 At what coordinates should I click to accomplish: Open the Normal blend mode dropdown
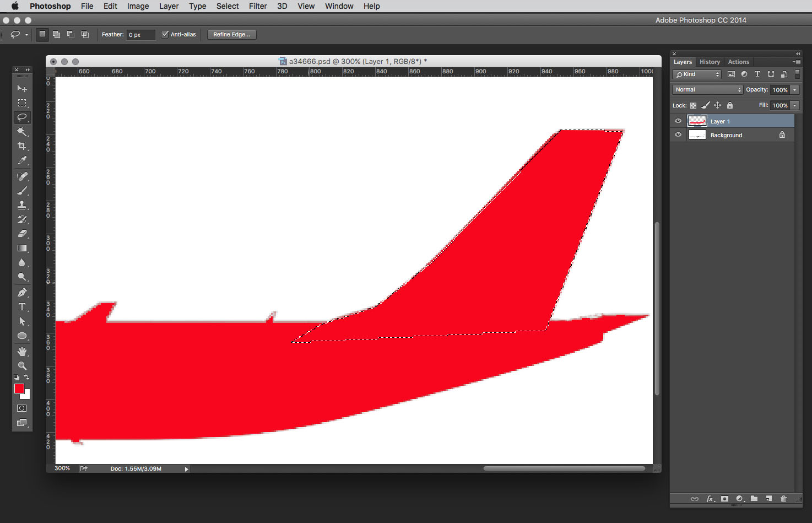[708, 90]
